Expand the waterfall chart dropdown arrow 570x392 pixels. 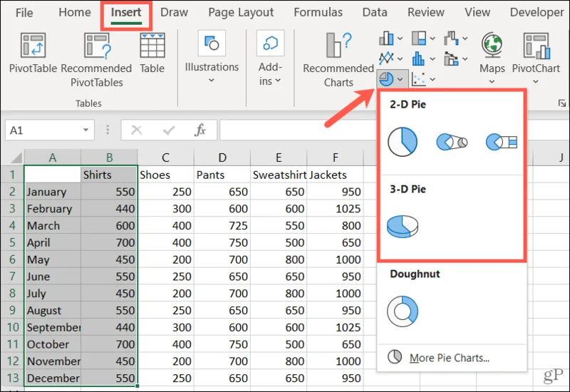465,38
